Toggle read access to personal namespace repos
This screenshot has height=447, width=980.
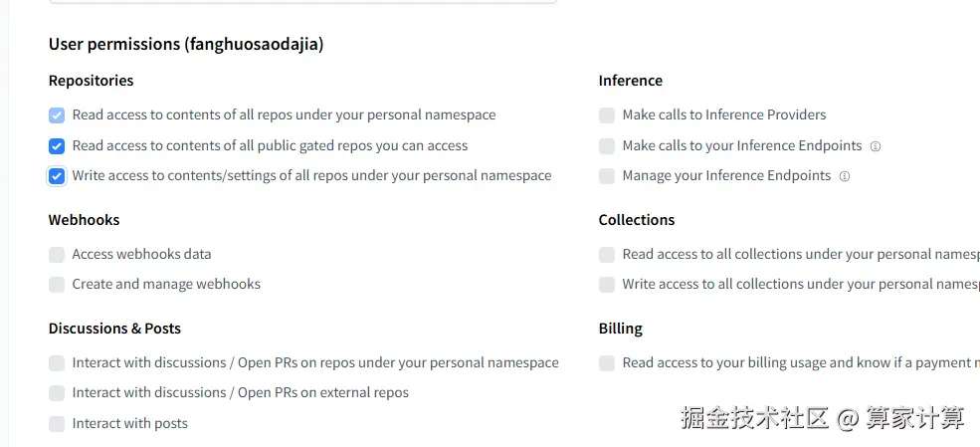(57, 115)
